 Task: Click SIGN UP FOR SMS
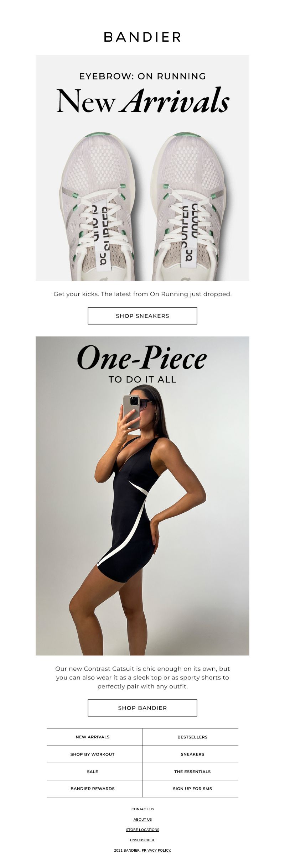point(192,789)
